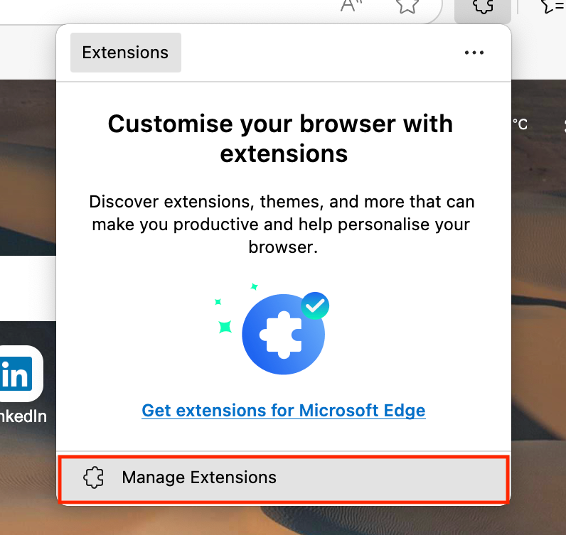Click the weather temperature °C widget
The height and width of the screenshot is (536, 566).
tap(520, 125)
